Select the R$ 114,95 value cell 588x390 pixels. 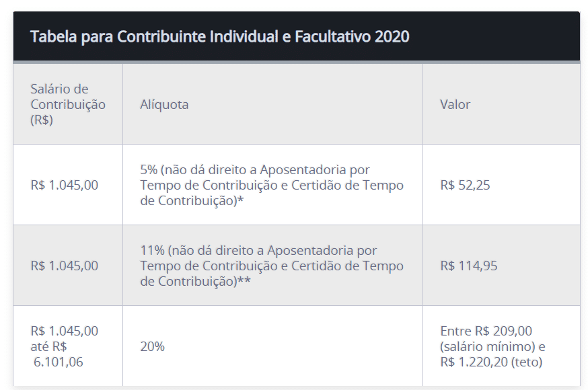501,265
